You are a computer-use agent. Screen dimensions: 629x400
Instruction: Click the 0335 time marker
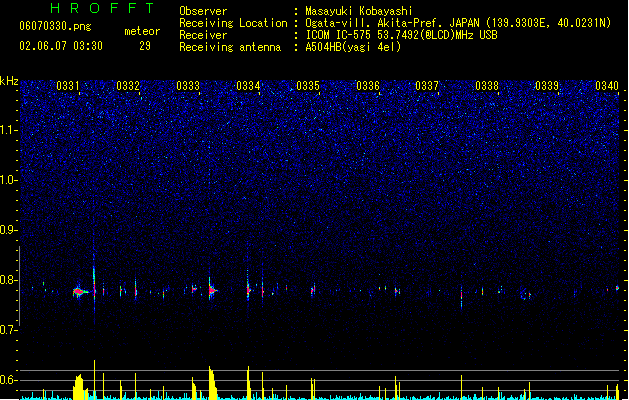[x=308, y=86]
